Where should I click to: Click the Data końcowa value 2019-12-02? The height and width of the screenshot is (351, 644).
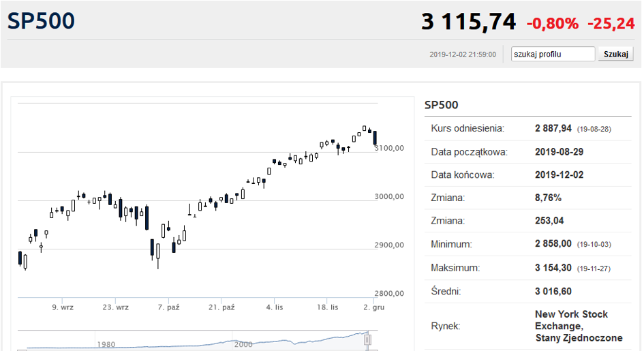559,174
